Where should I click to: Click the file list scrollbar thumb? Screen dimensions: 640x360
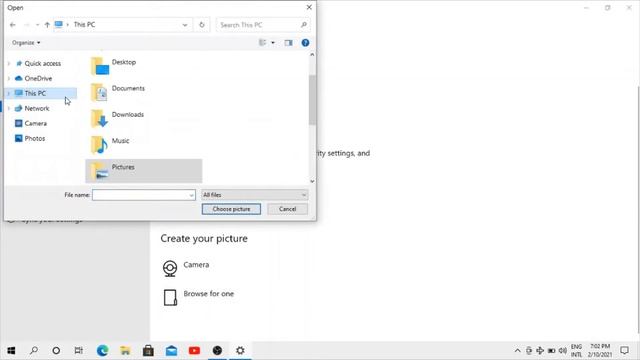click(x=312, y=100)
